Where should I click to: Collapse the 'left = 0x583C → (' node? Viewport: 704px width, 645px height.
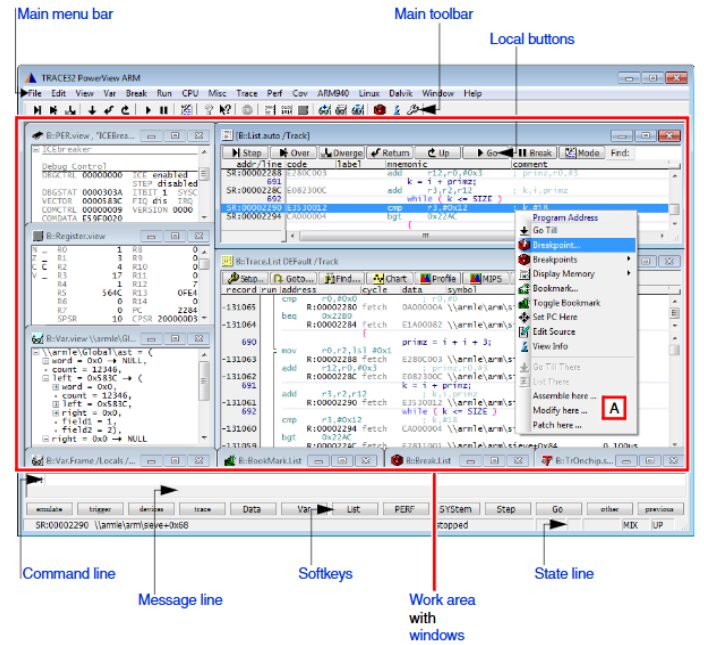45,378
